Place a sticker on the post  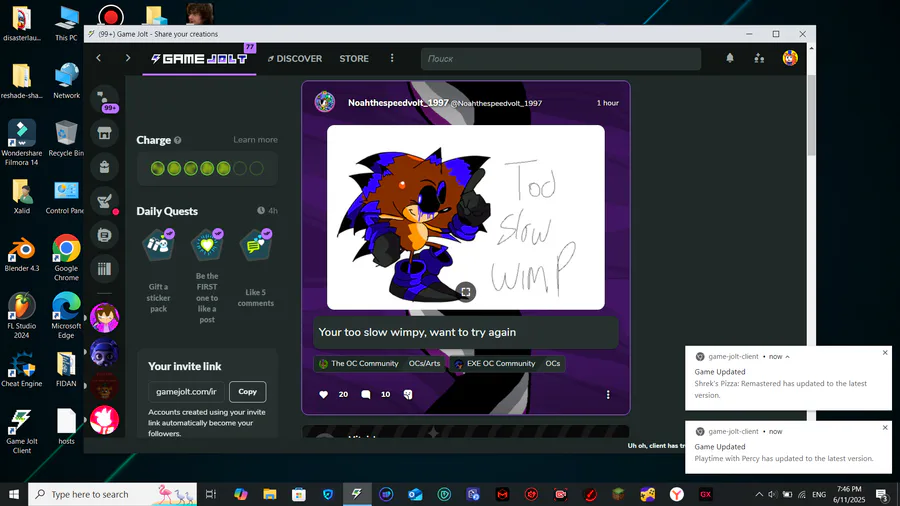click(x=408, y=394)
